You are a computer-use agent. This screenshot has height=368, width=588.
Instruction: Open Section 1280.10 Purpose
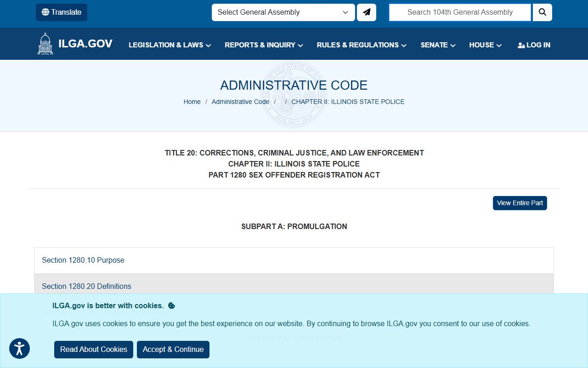(x=294, y=260)
